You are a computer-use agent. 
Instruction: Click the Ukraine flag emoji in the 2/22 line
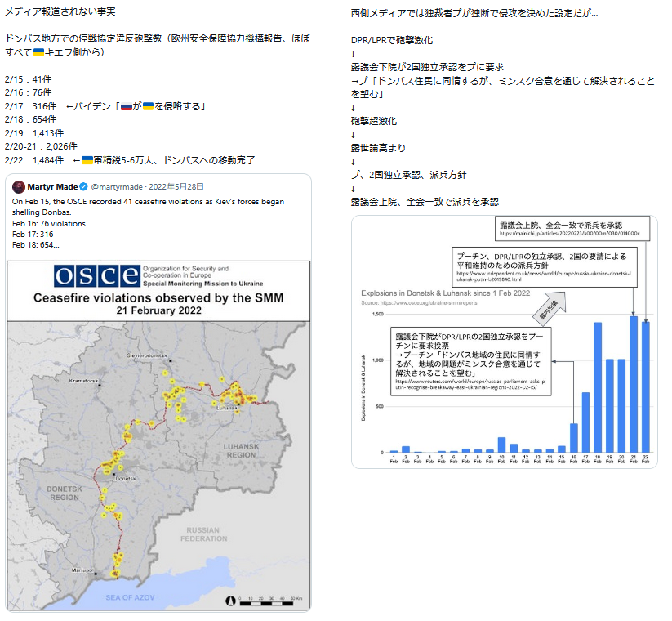(86, 160)
